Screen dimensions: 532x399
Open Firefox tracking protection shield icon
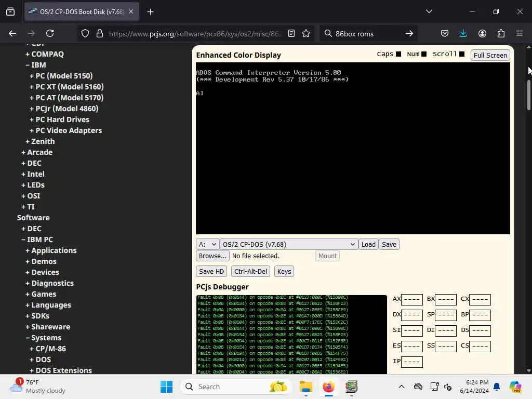(85, 33)
